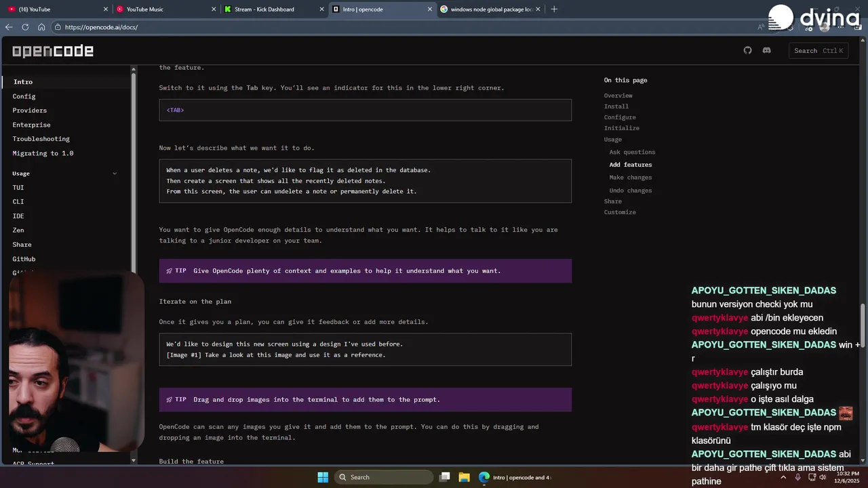This screenshot has height=488, width=868.
Task: Jump to Make changes subsection
Action: click(x=630, y=178)
